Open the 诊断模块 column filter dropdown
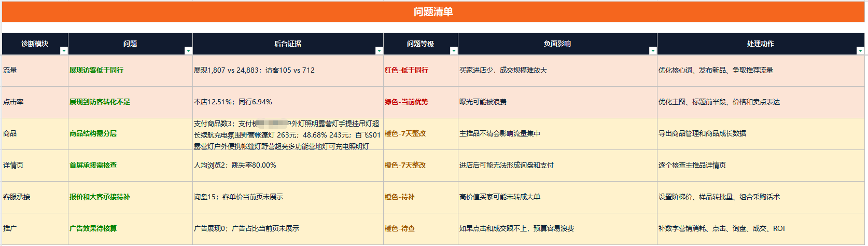Image resolution: width=868 pixels, height=246 pixels. (64, 51)
